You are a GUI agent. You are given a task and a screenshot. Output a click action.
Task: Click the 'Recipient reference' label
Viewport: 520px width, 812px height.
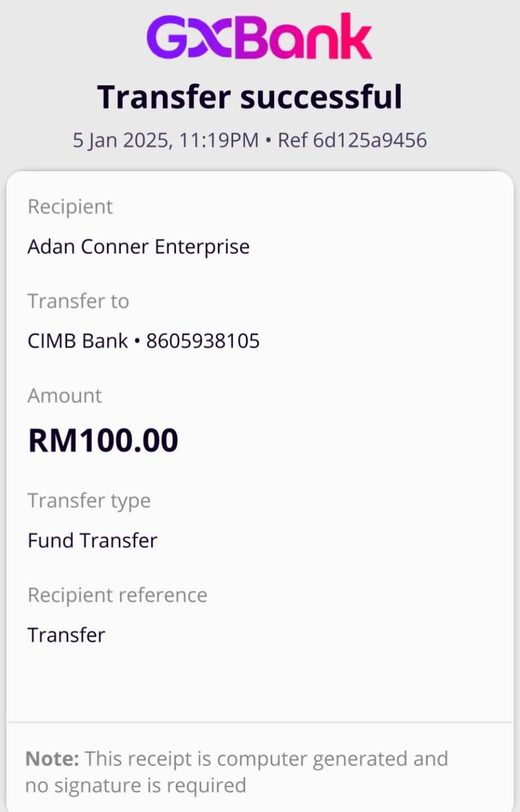[117, 595]
